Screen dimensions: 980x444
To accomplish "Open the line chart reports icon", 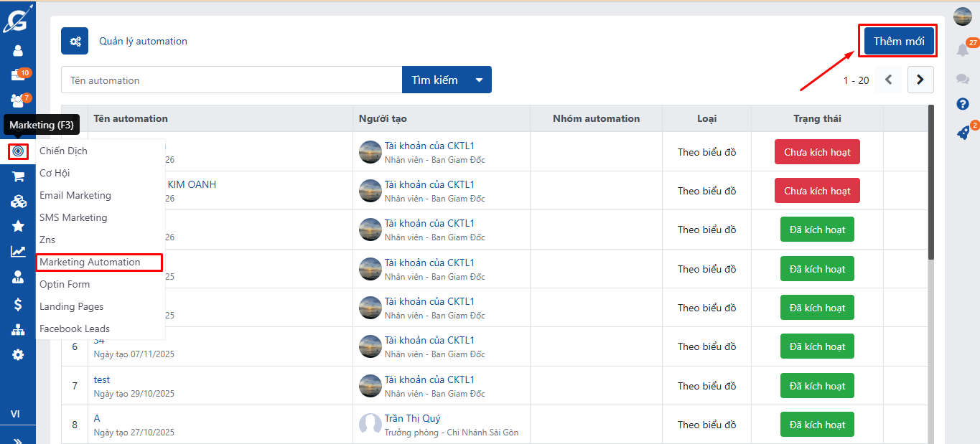I will 18,252.
